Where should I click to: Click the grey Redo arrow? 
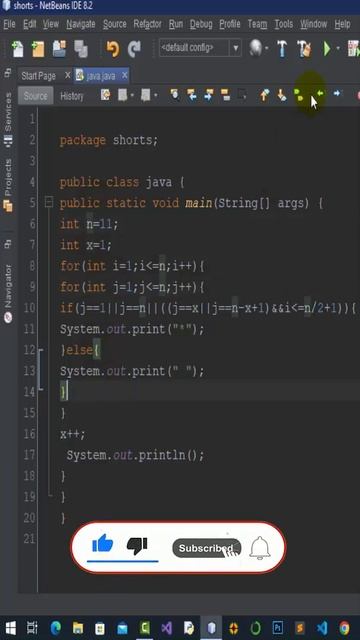(134, 49)
